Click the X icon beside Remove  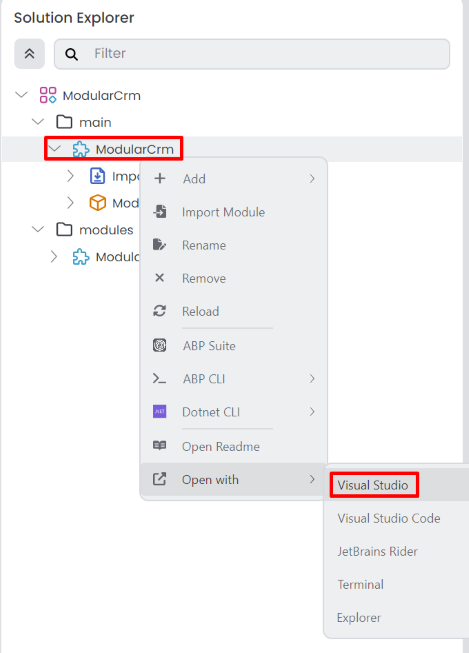pyautogui.click(x=160, y=277)
